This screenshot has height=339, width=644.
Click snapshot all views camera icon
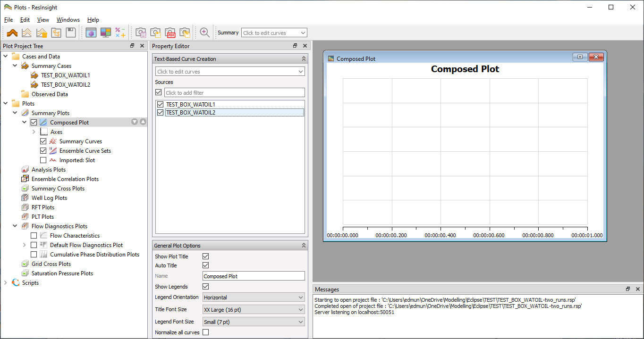point(185,33)
